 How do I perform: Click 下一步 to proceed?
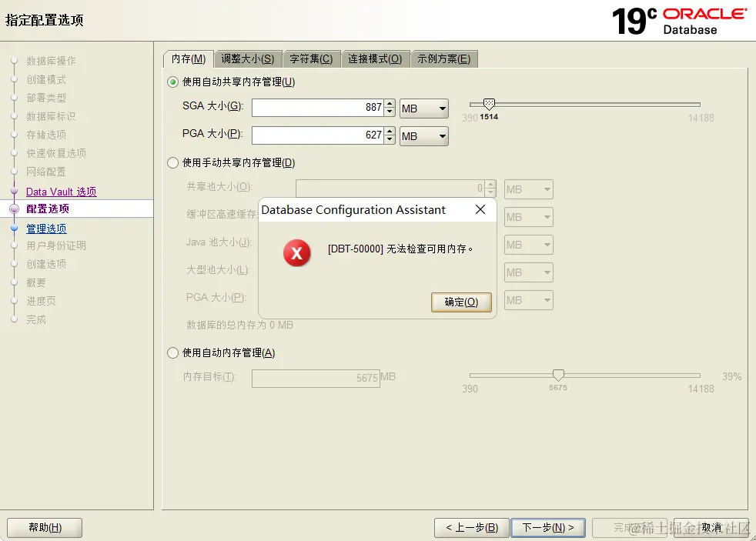click(548, 528)
